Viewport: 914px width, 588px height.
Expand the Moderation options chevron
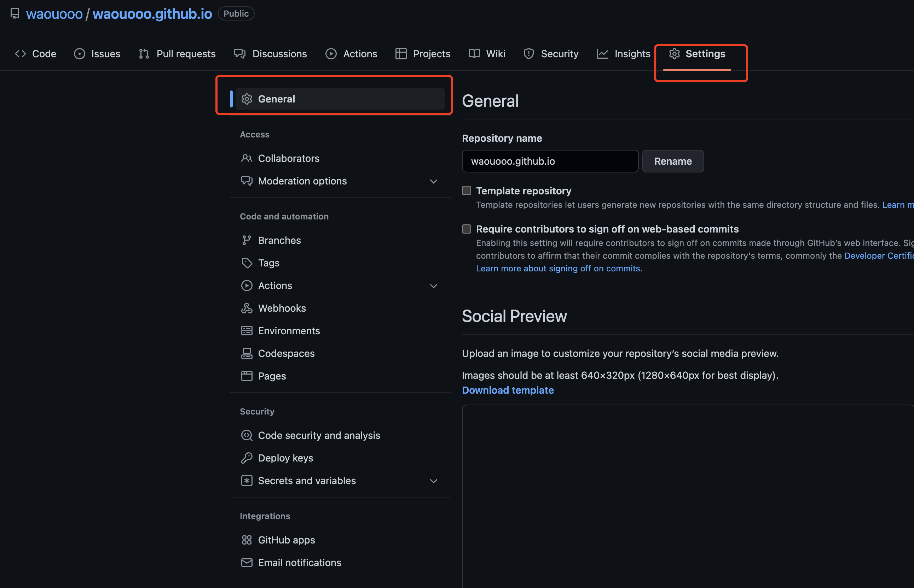coord(433,181)
